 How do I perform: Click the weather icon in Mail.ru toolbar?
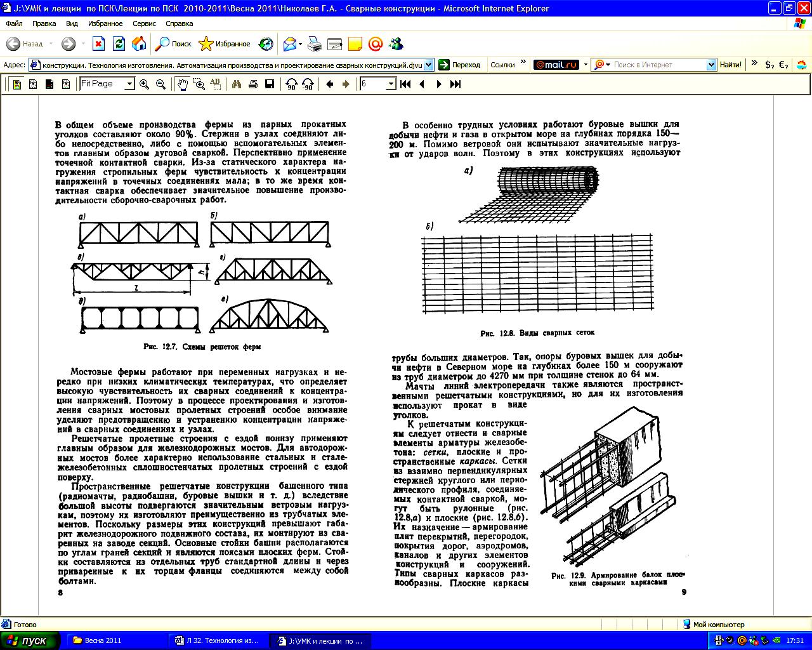[x=802, y=65]
